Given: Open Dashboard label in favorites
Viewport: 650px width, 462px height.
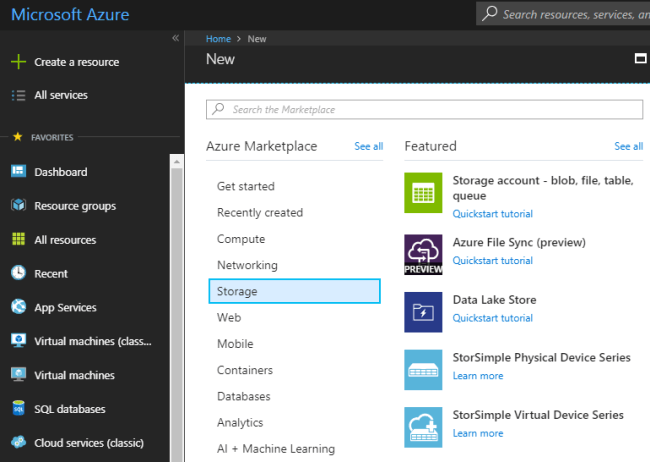Looking at the screenshot, I should pyautogui.click(x=61, y=172).
